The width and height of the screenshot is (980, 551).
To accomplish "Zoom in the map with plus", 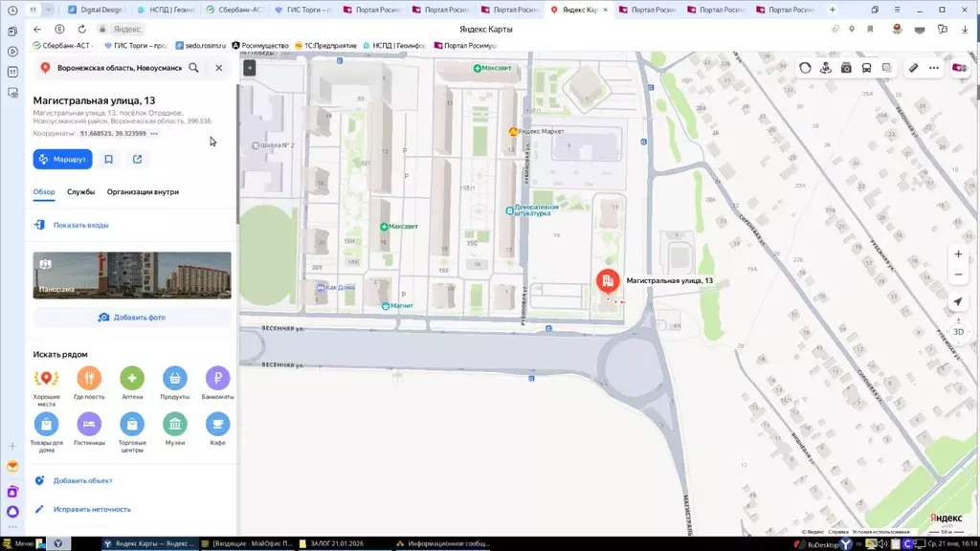I will (x=958, y=254).
